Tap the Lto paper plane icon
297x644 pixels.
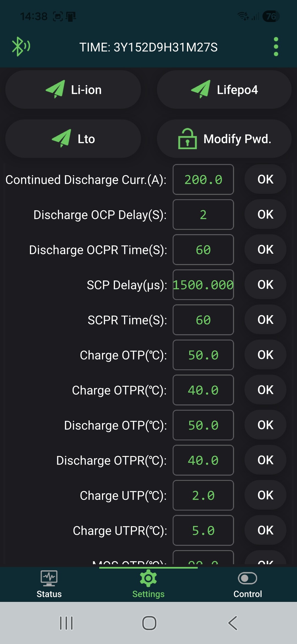click(x=62, y=138)
